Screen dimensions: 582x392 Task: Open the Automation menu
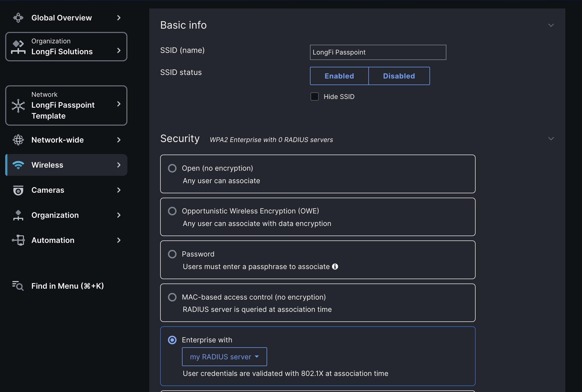66,240
